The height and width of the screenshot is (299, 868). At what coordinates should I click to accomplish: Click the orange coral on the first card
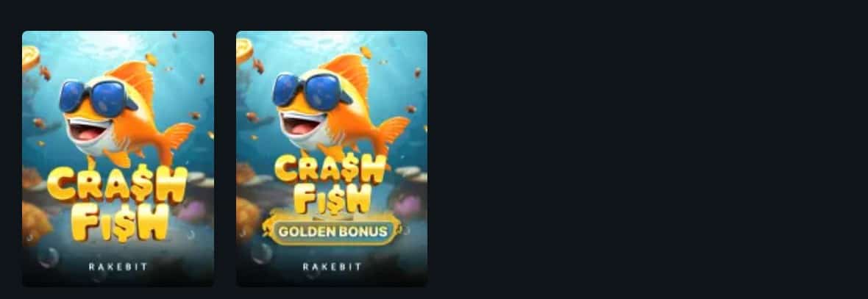click(36, 222)
